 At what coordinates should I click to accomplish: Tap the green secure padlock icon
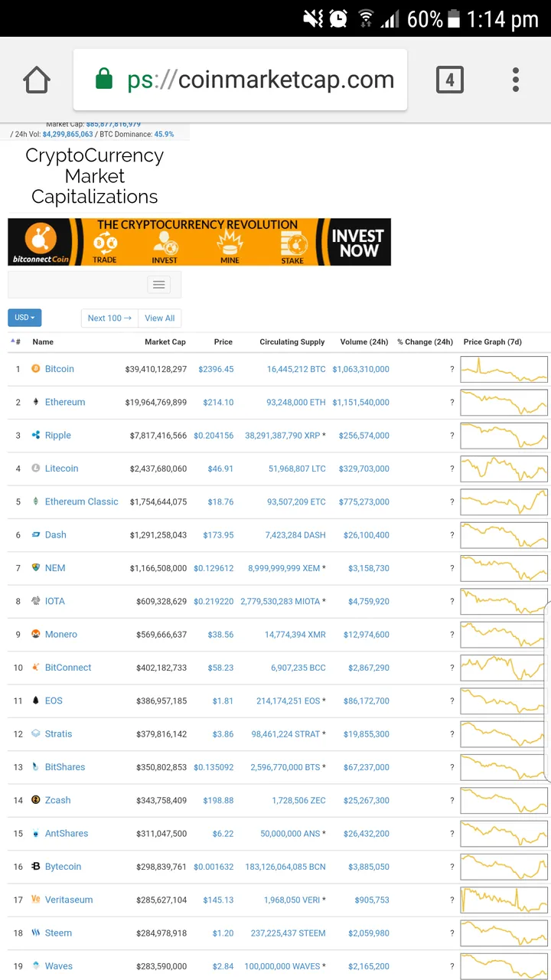(104, 79)
